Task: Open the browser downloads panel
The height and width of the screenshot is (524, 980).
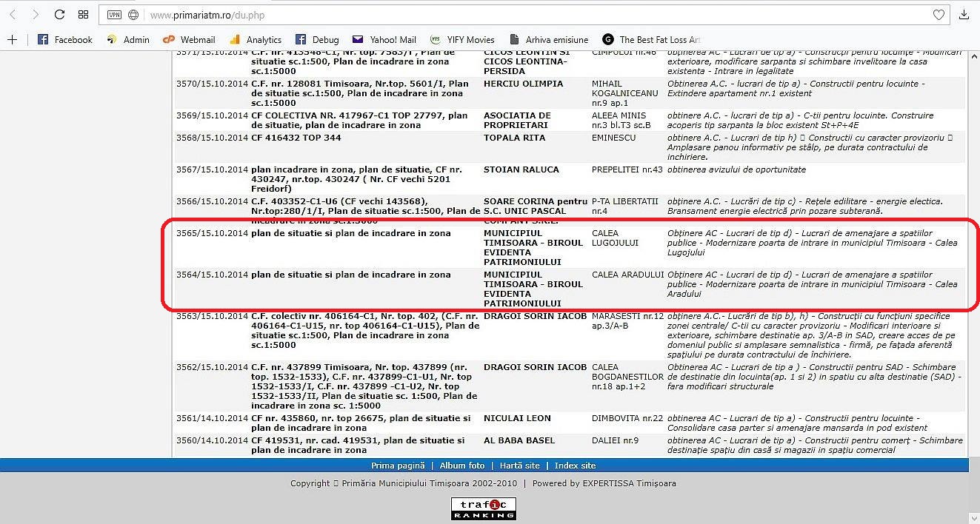Action: point(964,15)
